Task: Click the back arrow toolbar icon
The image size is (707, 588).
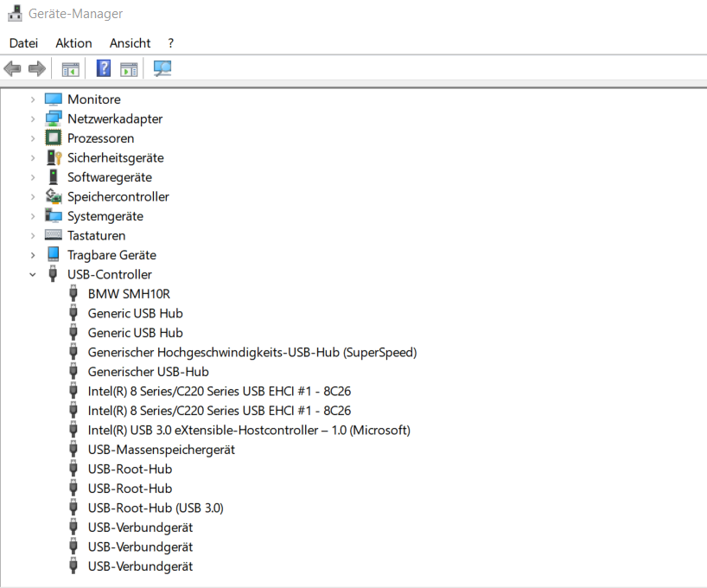Action: tap(12, 68)
